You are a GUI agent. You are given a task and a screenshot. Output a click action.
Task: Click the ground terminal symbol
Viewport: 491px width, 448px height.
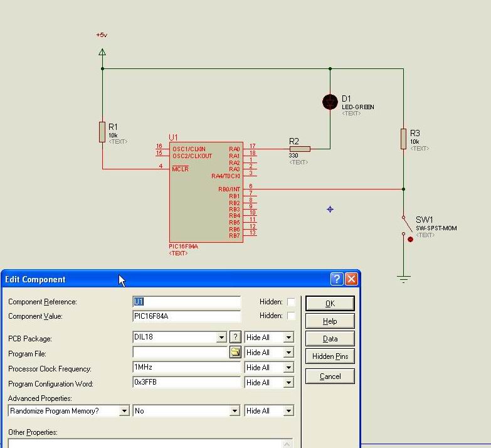404,279
